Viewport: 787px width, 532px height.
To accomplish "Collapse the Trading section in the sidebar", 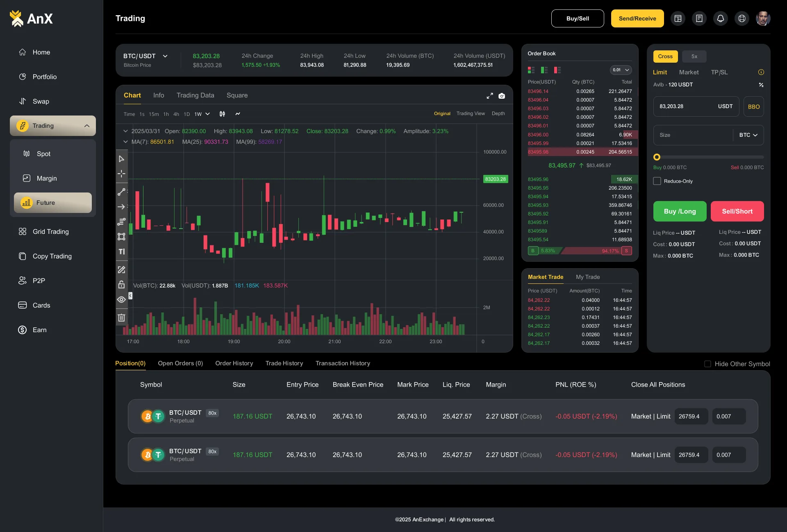I will click(x=87, y=126).
